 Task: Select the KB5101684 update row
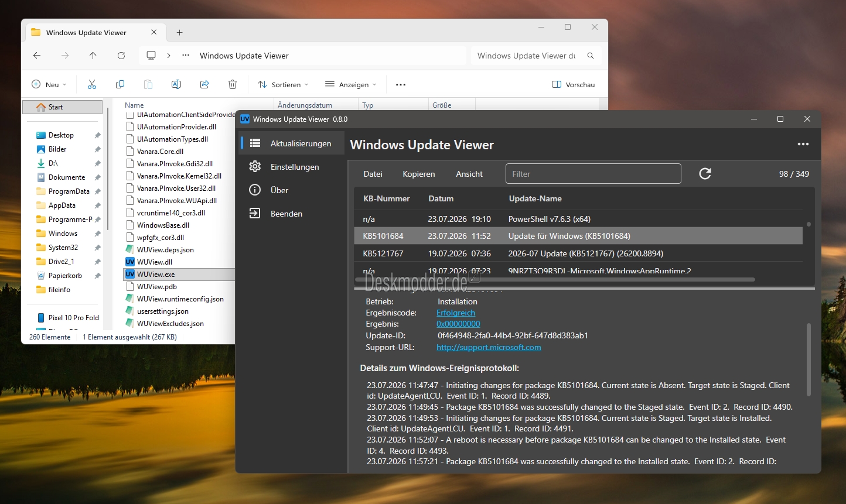coord(578,236)
